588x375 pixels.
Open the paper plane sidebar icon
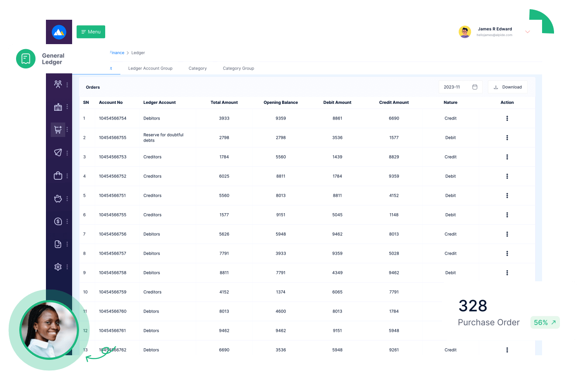point(58,153)
